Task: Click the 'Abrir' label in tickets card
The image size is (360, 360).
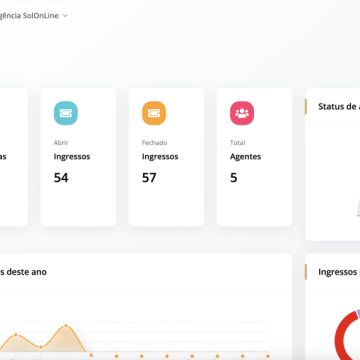Action: (61, 143)
